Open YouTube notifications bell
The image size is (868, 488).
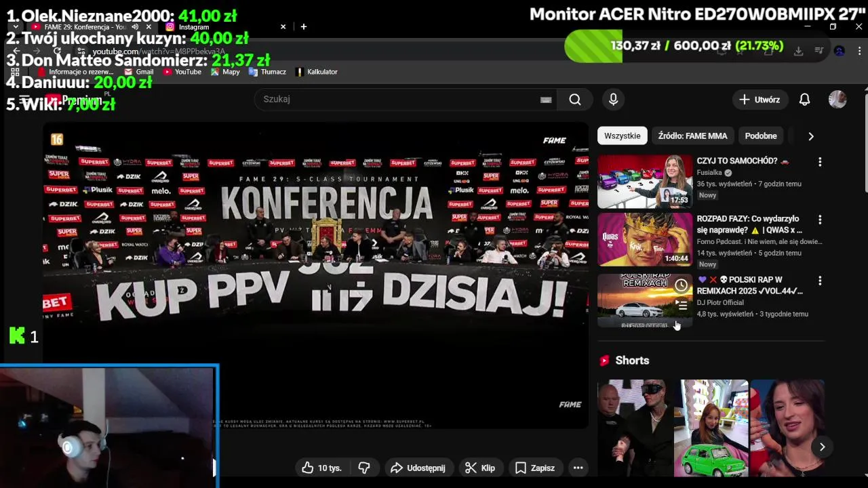tap(804, 100)
